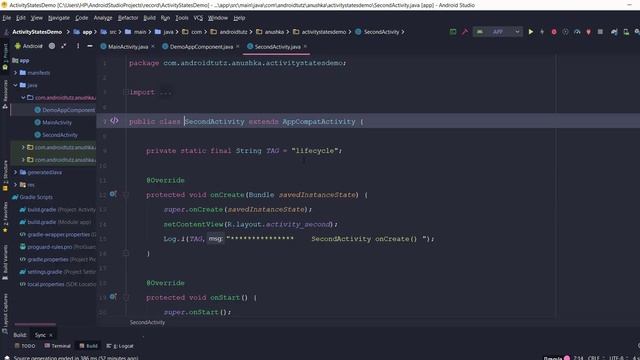Click the run-with-coverage toolbar icon
Screen dimensions: 640x360
(565, 32)
